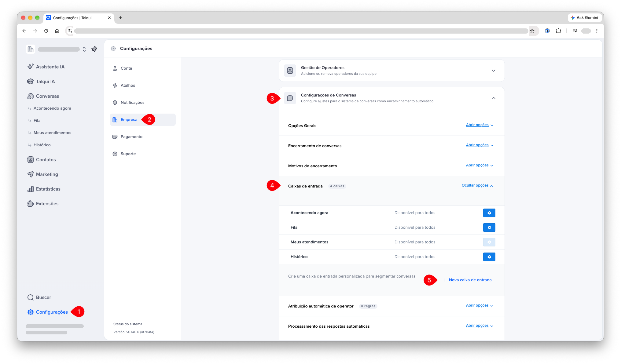The height and width of the screenshot is (364, 621).
Task: Open browser extensions puzzle icon
Action: [558, 31]
